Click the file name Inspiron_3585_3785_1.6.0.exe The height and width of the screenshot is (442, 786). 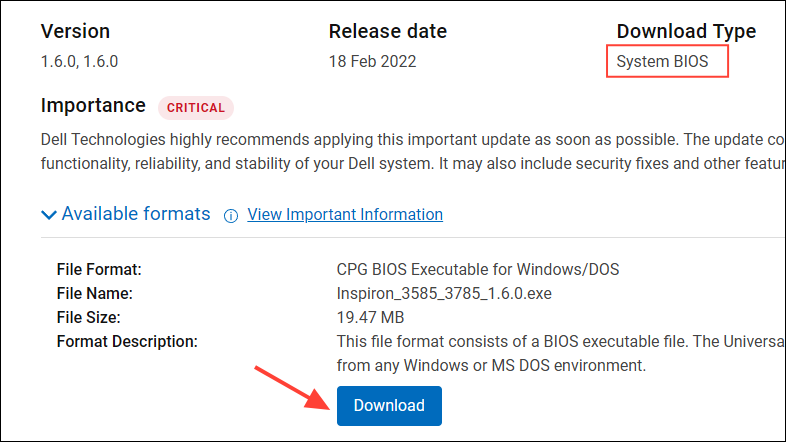coord(444,293)
